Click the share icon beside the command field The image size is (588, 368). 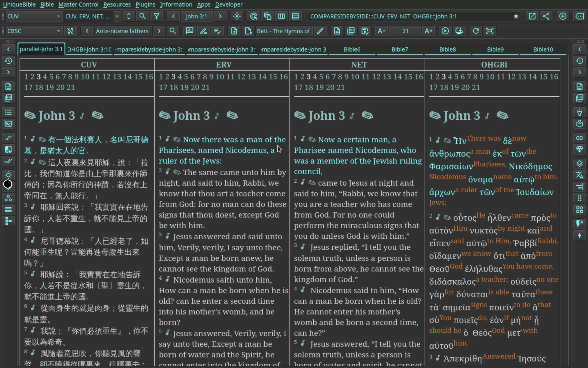point(546,16)
